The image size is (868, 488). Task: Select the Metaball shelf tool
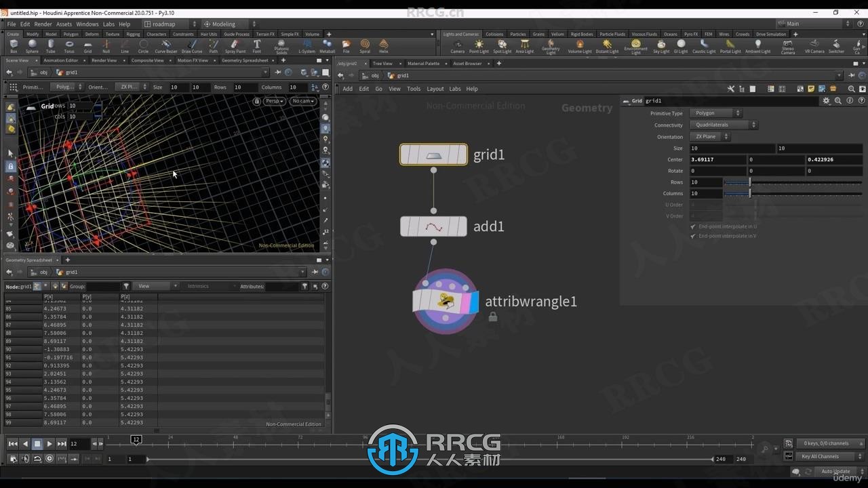click(x=327, y=46)
